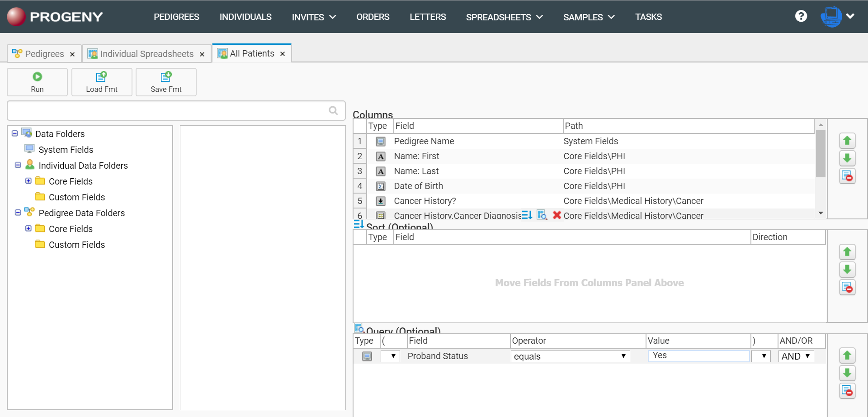
Task: Move the query row down with green arrow
Action: (848, 373)
